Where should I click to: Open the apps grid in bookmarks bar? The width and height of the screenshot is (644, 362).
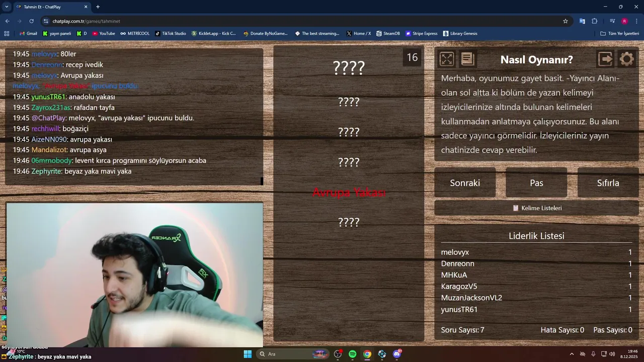tap(7, 34)
